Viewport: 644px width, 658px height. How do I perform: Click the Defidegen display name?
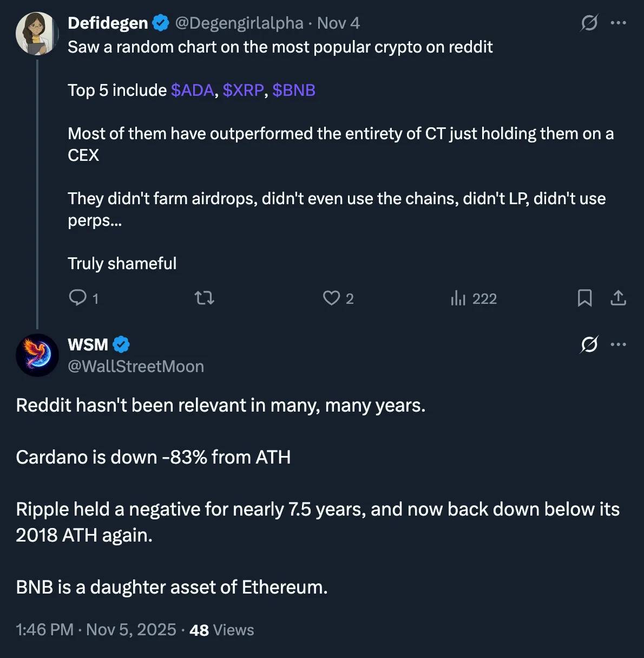108,23
